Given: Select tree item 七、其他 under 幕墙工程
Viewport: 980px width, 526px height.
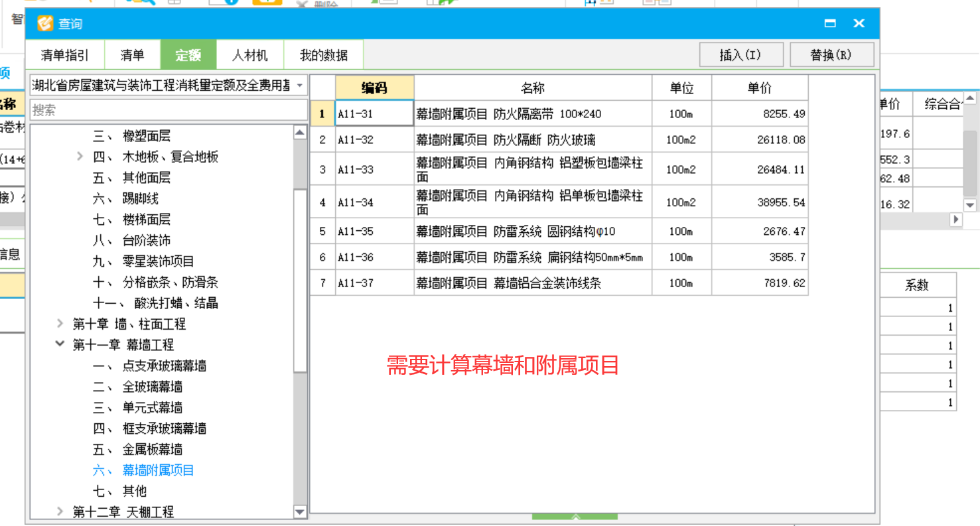Looking at the screenshot, I should click(x=119, y=491).
